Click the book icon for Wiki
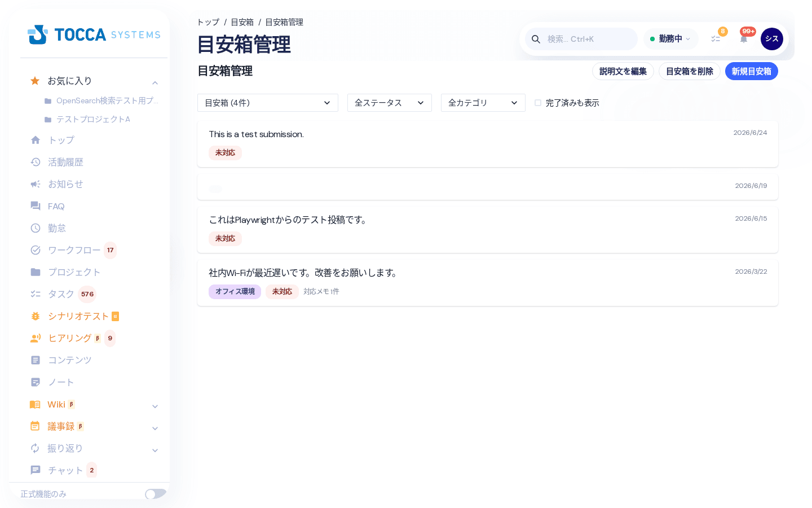This screenshot has height=508, width=812. click(x=35, y=404)
